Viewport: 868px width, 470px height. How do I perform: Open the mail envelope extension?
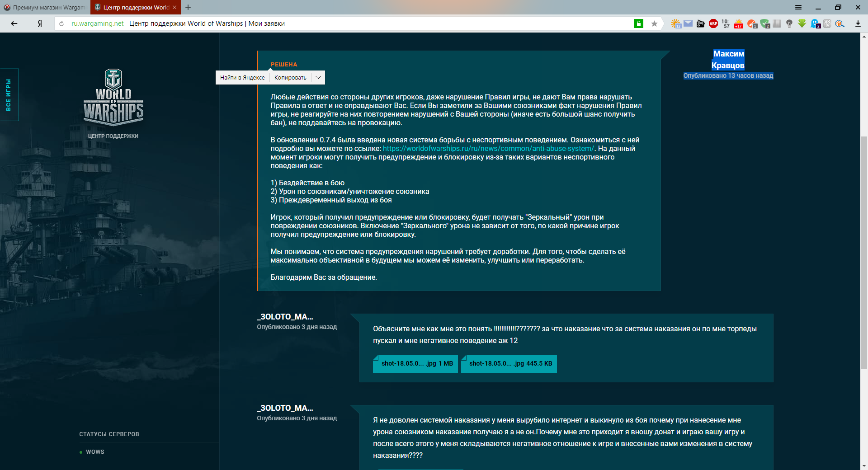click(688, 23)
